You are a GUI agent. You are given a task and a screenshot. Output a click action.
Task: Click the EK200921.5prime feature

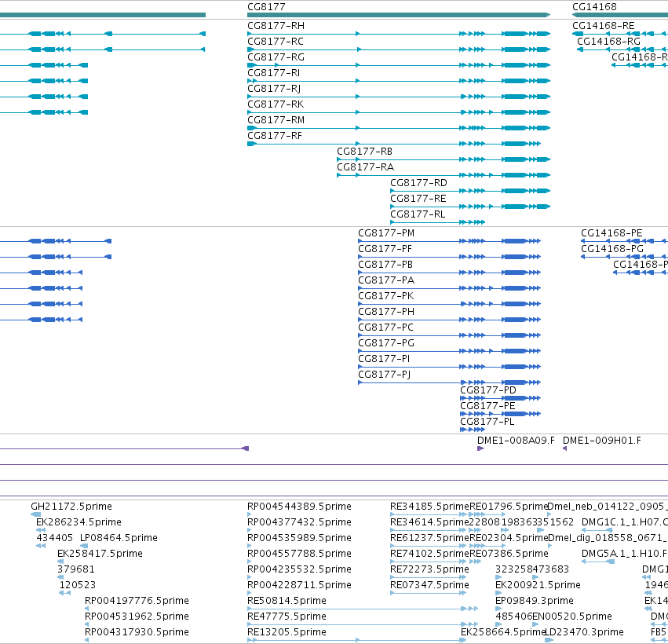[x=538, y=585]
